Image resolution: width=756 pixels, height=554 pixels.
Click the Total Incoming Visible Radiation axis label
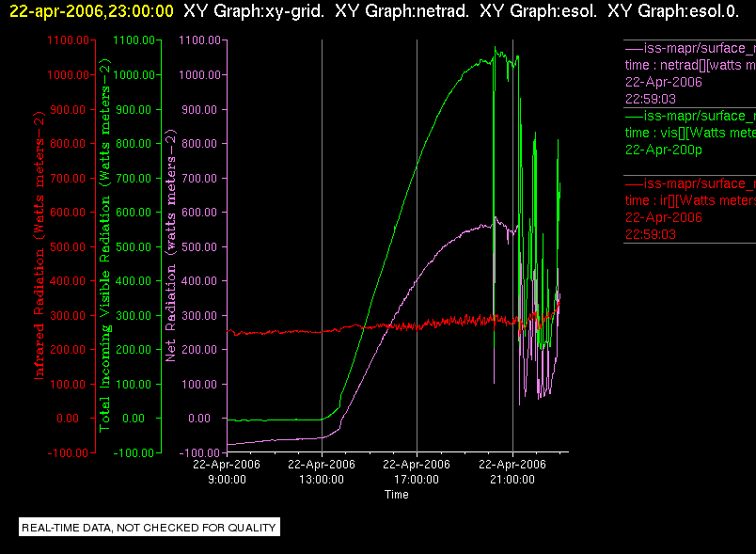click(104, 245)
